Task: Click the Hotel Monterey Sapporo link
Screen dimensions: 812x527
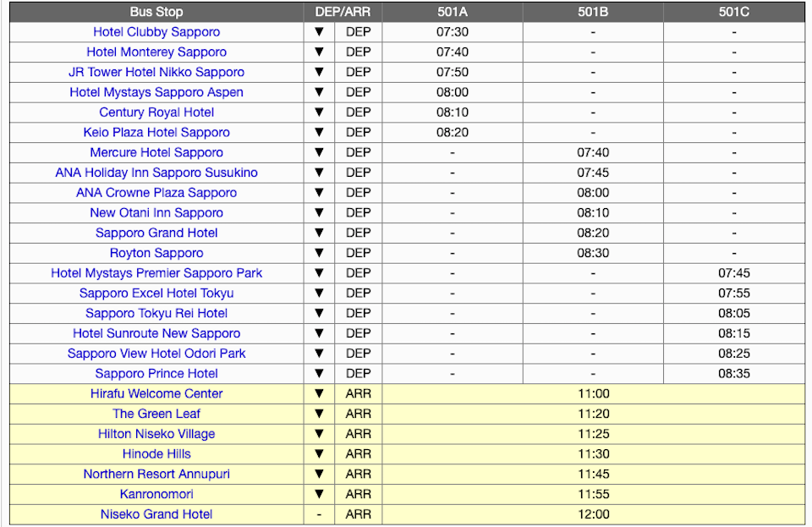Action: click(x=156, y=52)
